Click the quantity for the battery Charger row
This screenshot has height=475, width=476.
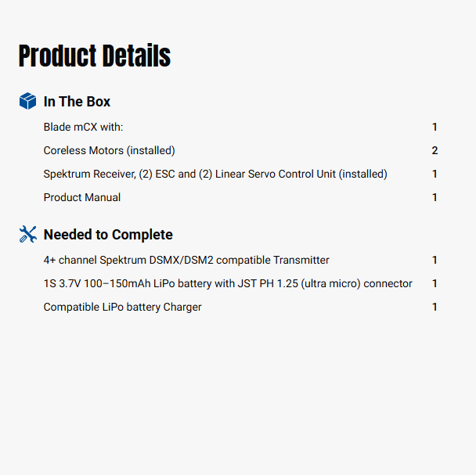coord(435,307)
